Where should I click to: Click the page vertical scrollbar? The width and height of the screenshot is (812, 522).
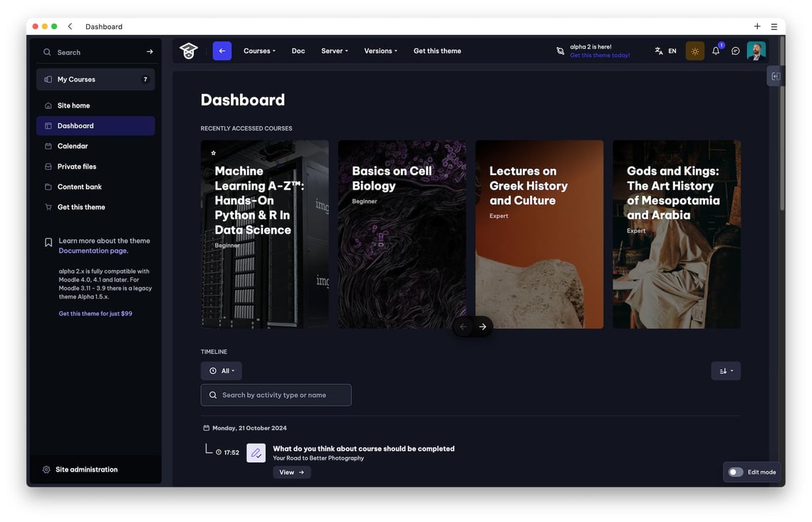click(x=782, y=125)
